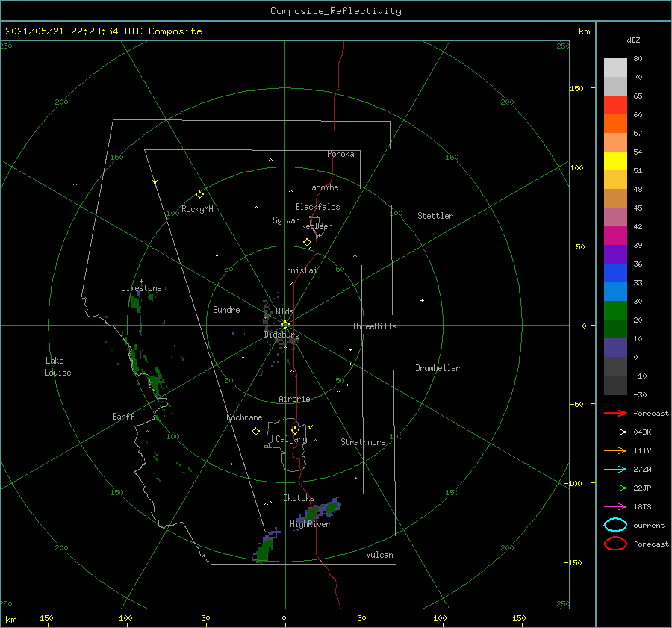Select the yellow diamond marker below Cochrane

pos(255,432)
